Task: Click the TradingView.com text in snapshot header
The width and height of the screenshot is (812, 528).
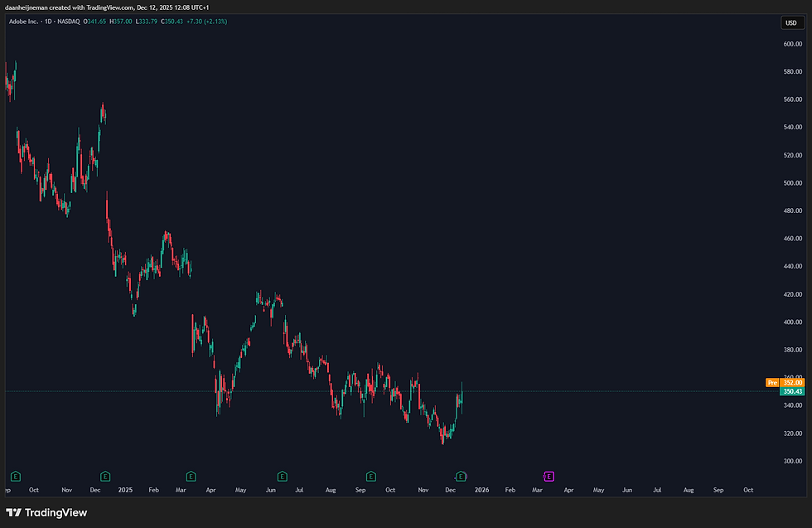Action: 109,7
